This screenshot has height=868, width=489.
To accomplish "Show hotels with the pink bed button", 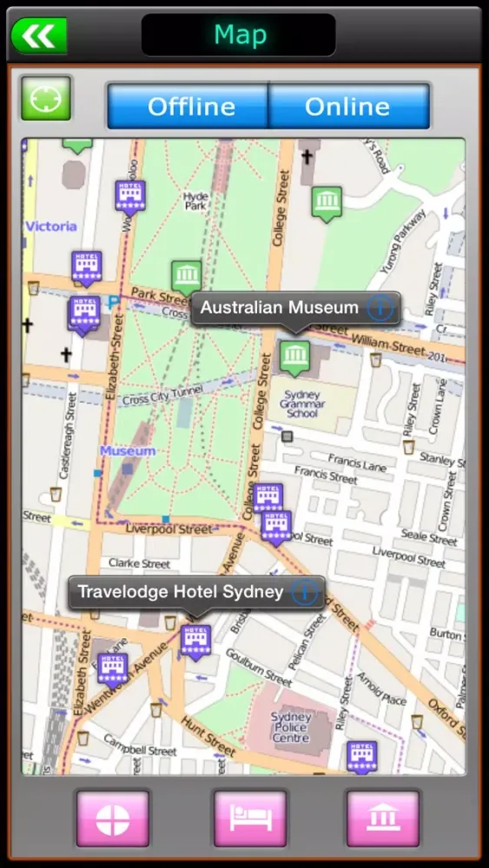I will [250, 819].
